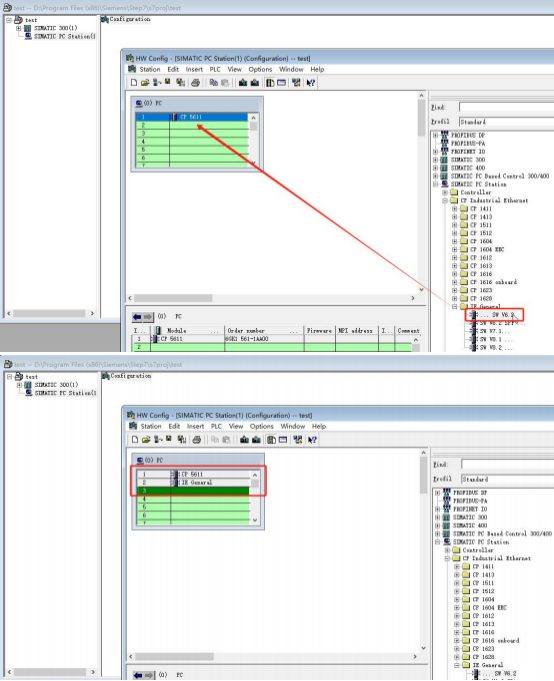Expand Controller folder in window with IE General row
The image size is (554, 681).
[447, 550]
